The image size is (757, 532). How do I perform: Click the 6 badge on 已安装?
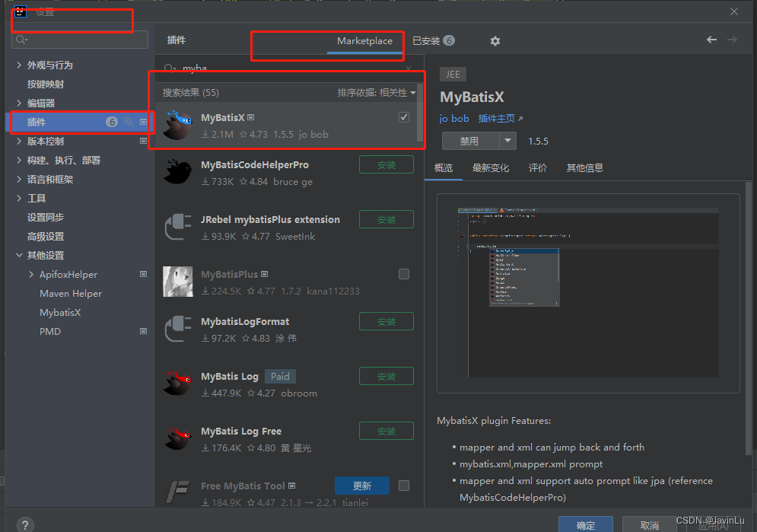pyautogui.click(x=449, y=40)
